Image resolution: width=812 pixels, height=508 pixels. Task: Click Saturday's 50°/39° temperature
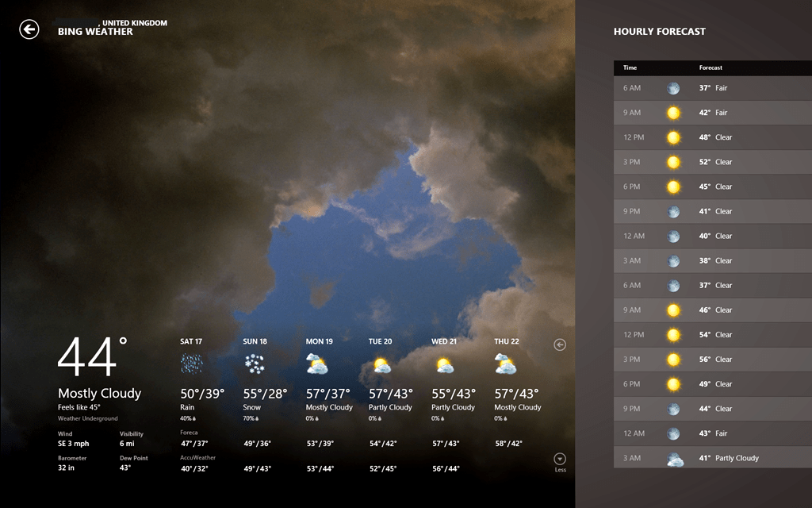(202, 394)
